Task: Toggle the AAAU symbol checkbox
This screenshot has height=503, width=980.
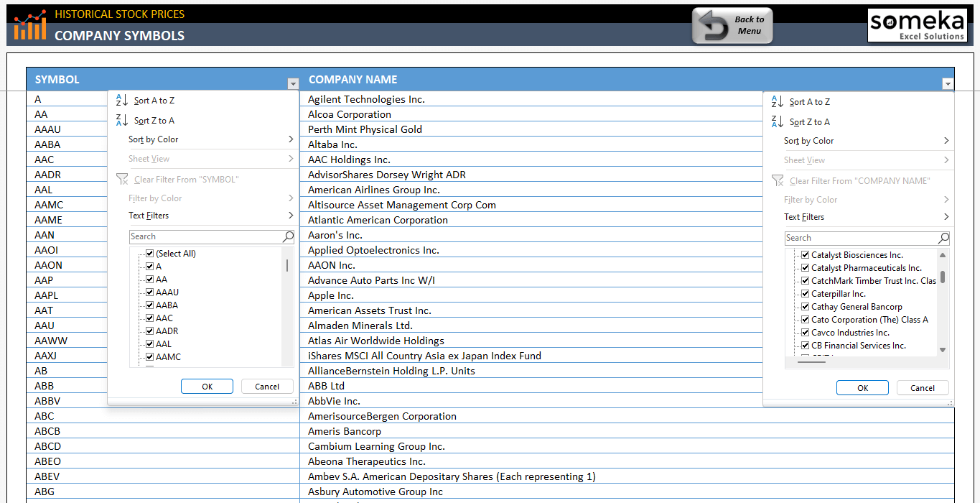Action: click(150, 292)
